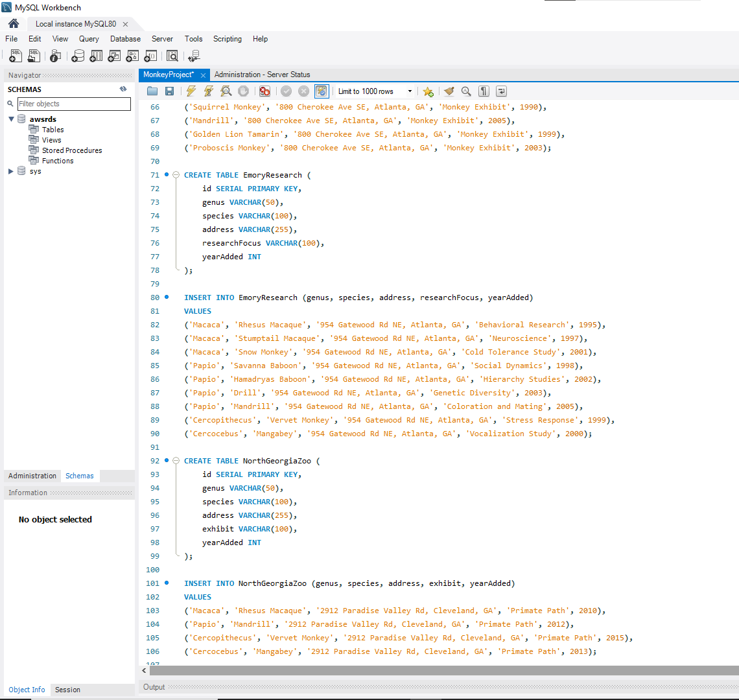Save current statement as favorite snippet star
Screen dimensions: 739x700
tap(428, 91)
